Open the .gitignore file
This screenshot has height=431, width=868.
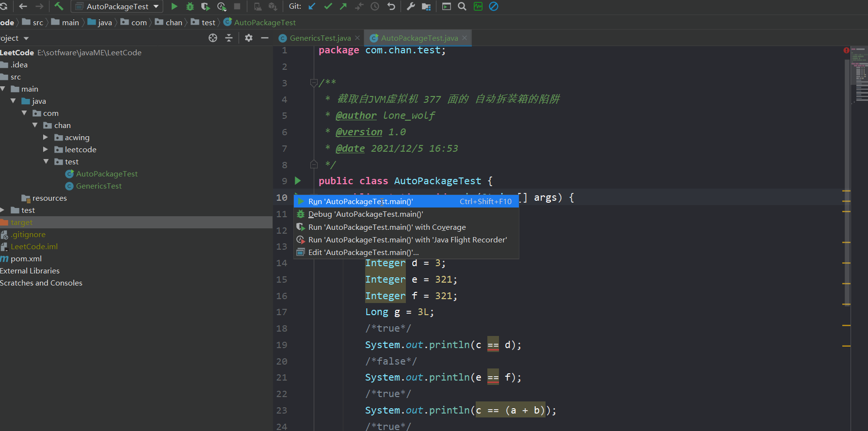click(28, 234)
